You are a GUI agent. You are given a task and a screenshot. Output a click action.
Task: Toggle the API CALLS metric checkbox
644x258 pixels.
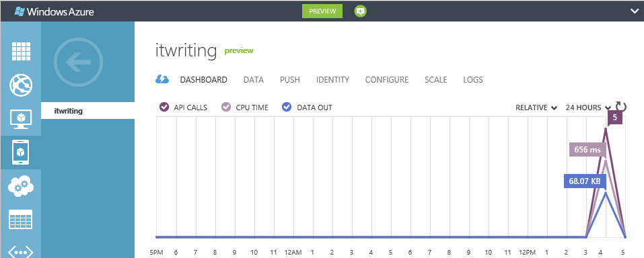[164, 107]
